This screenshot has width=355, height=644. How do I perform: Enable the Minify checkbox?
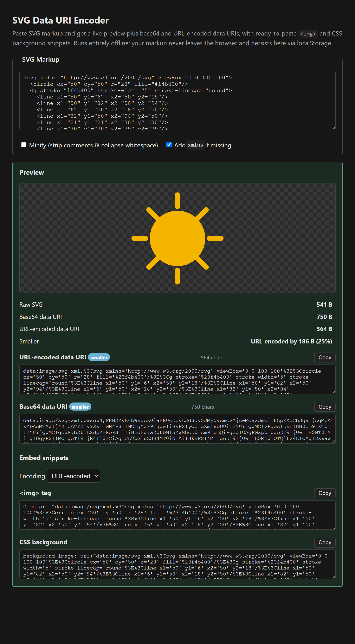pos(24,145)
